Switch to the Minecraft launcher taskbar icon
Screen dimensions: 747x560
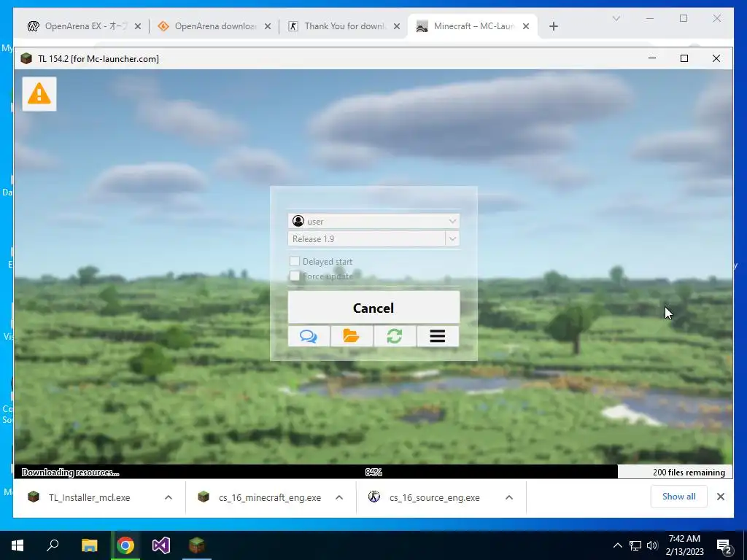pos(197,545)
